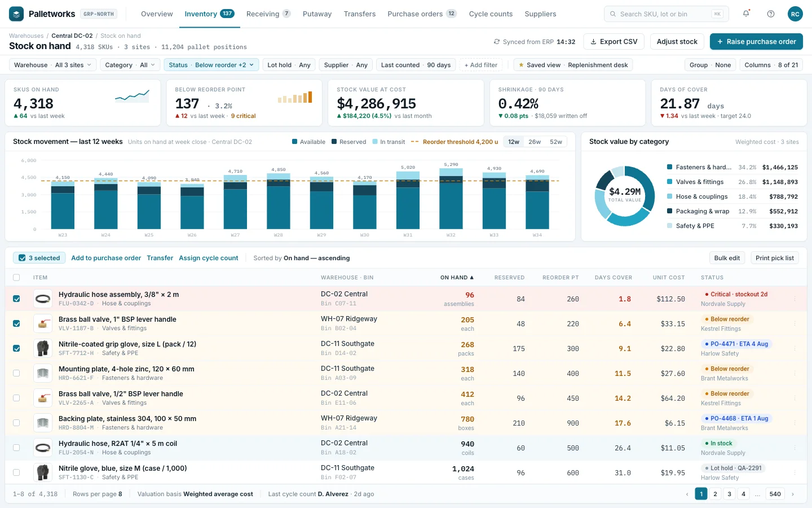Open Columns 8 of 21 chooser
The height and width of the screenshot is (508, 812).
click(x=771, y=65)
